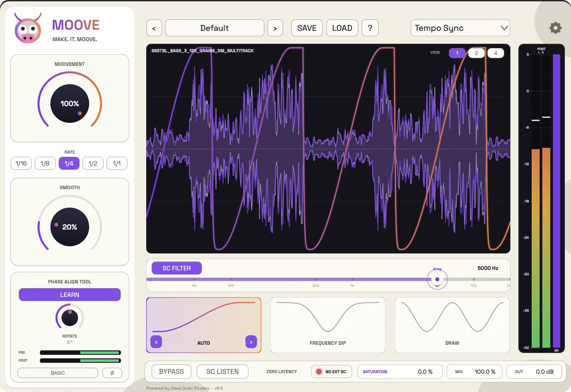Switch waveform view to 2 bars

(x=476, y=53)
